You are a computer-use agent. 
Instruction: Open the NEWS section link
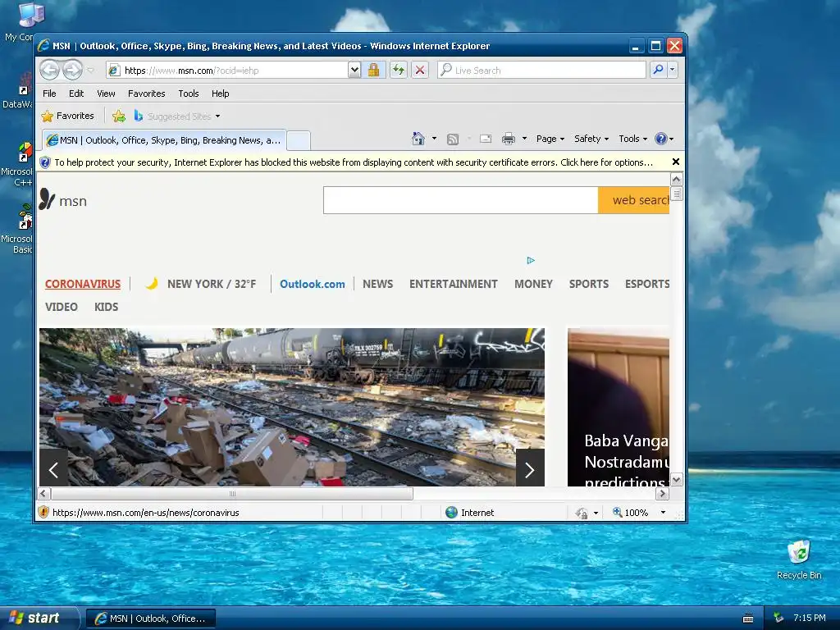pos(377,284)
